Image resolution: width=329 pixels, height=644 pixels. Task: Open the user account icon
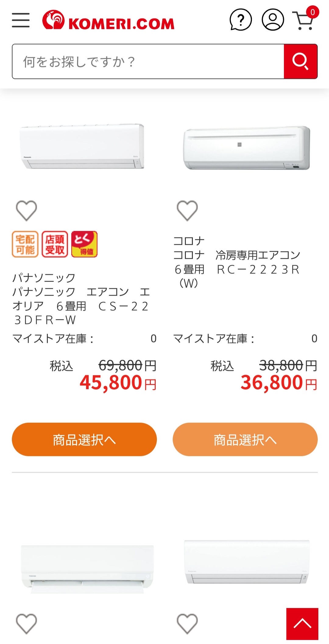pos(273,20)
